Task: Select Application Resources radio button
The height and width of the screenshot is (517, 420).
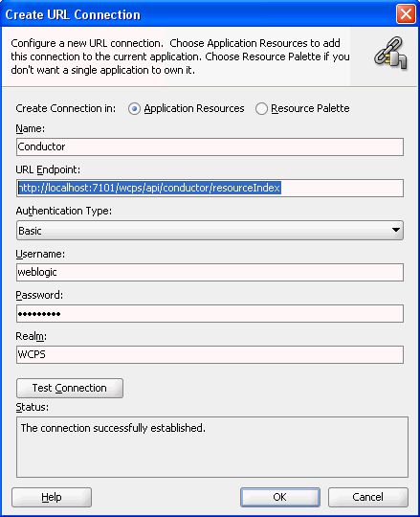Action: click(134, 109)
